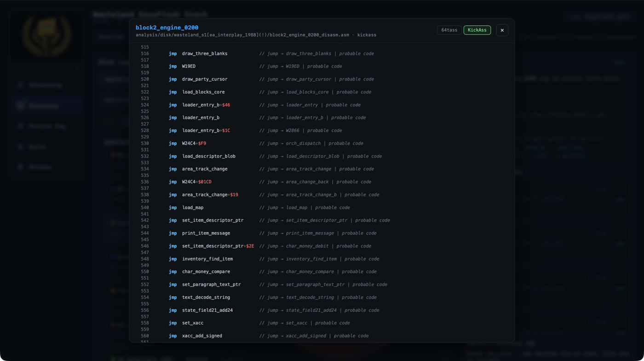The image size is (644, 361).
Task: Click the block2_engine_0200 title
Action: (167, 28)
